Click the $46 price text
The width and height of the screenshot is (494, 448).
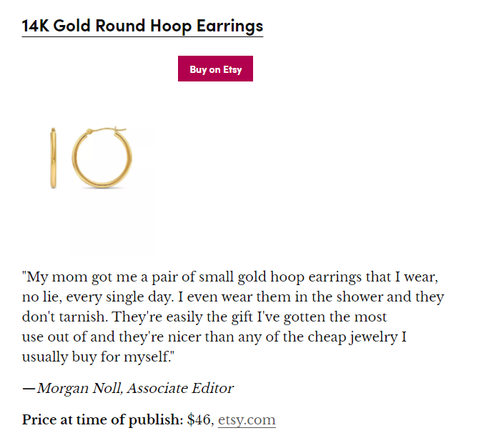pyautogui.click(x=199, y=419)
